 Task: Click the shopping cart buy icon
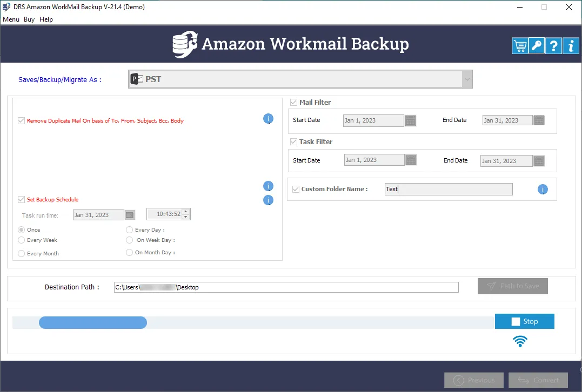point(520,46)
